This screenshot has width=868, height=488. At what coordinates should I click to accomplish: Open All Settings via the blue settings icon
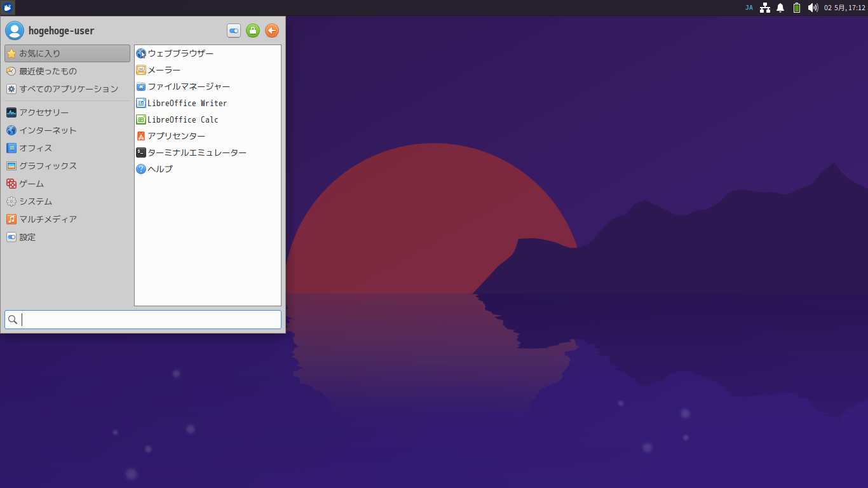click(233, 30)
